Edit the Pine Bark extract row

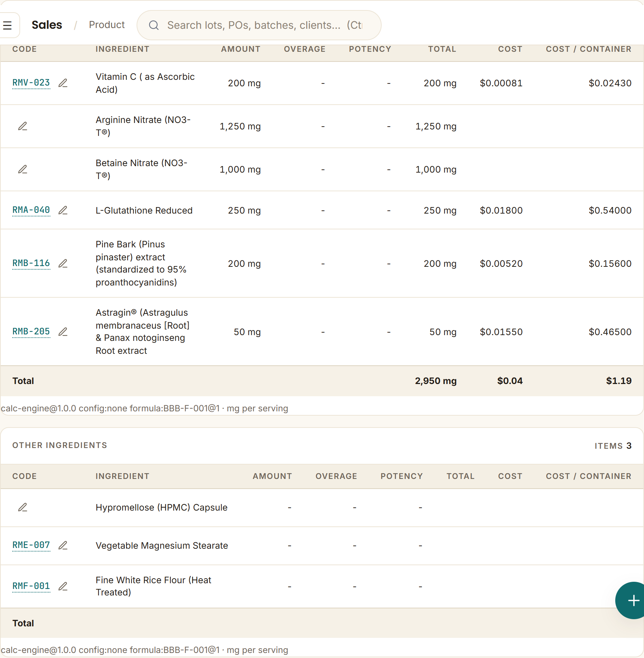[63, 264]
